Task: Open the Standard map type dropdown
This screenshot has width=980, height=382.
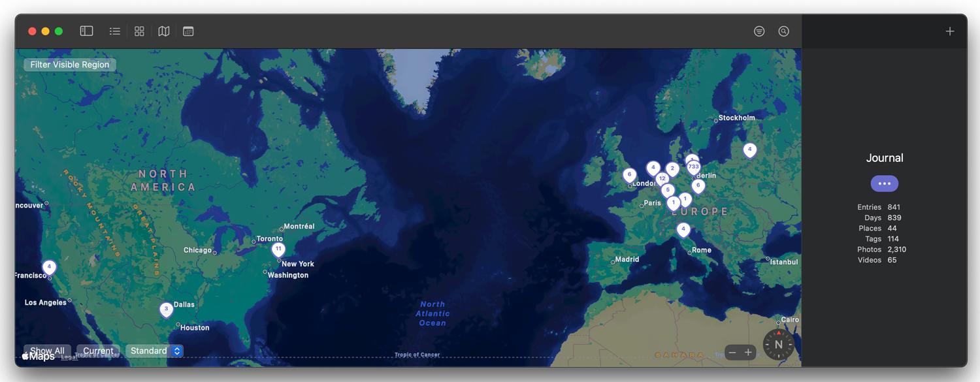Action: pos(154,351)
